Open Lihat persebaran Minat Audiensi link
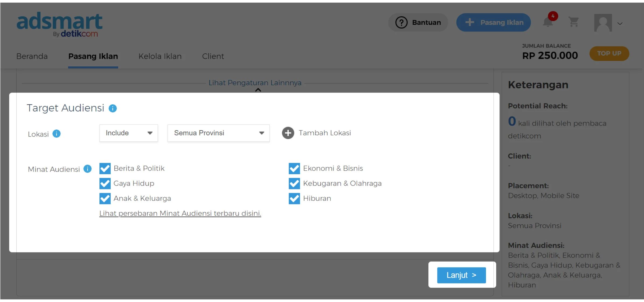 coord(180,213)
